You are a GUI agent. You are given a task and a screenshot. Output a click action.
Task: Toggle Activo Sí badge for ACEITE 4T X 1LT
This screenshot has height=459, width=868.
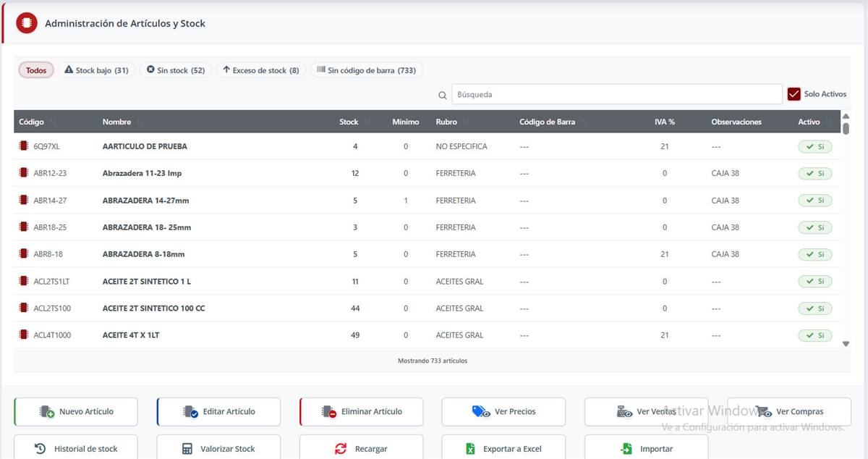pyautogui.click(x=815, y=335)
